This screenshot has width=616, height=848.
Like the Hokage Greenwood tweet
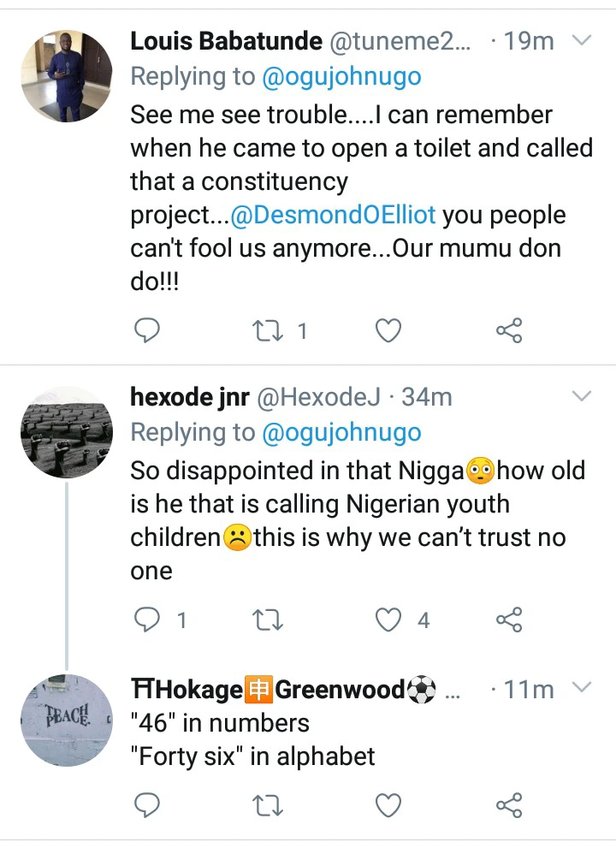tap(388, 805)
